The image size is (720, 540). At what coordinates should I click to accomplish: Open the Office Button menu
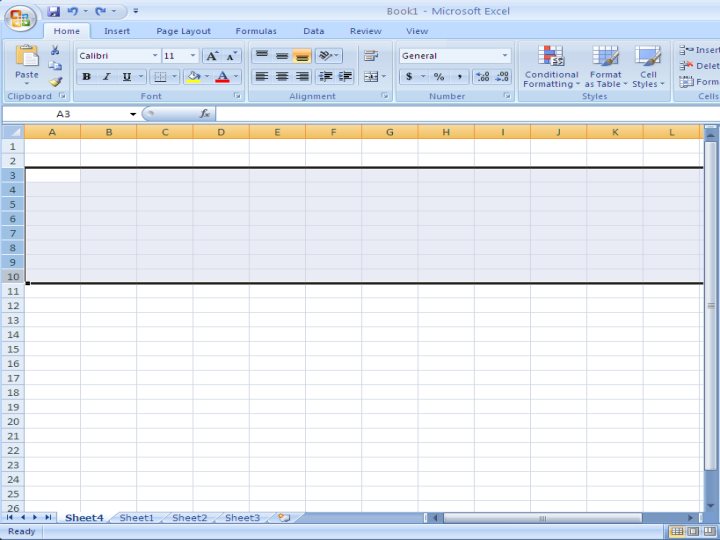pos(20,18)
